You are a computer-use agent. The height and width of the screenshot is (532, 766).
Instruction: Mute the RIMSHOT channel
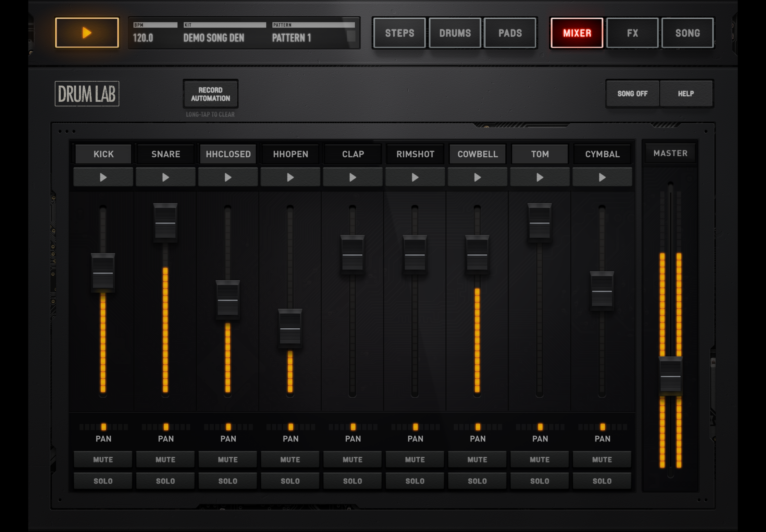pyautogui.click(x=415, y=459)
